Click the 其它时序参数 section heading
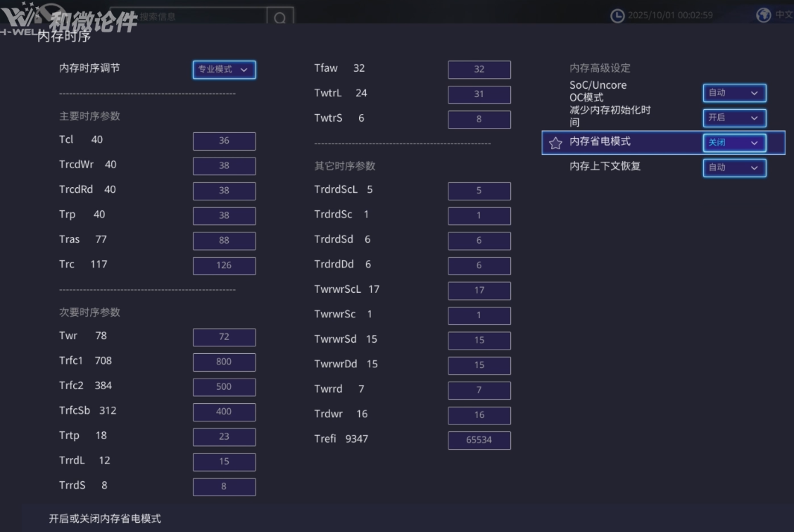 click(345, 166)
